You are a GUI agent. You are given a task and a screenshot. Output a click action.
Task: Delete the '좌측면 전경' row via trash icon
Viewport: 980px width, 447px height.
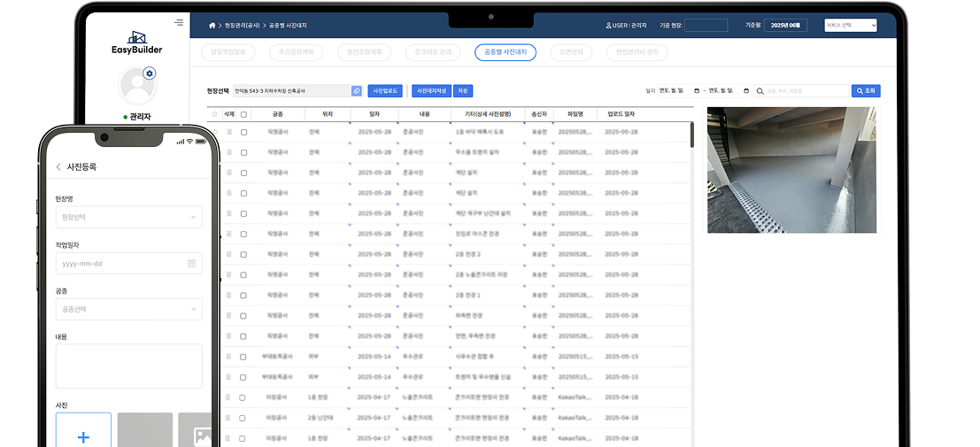229,316
